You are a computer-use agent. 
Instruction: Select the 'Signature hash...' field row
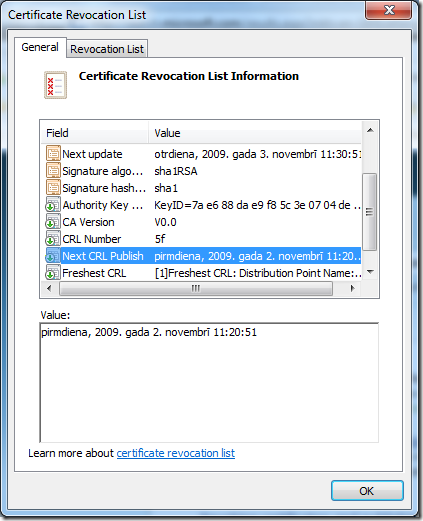point(201,188)
